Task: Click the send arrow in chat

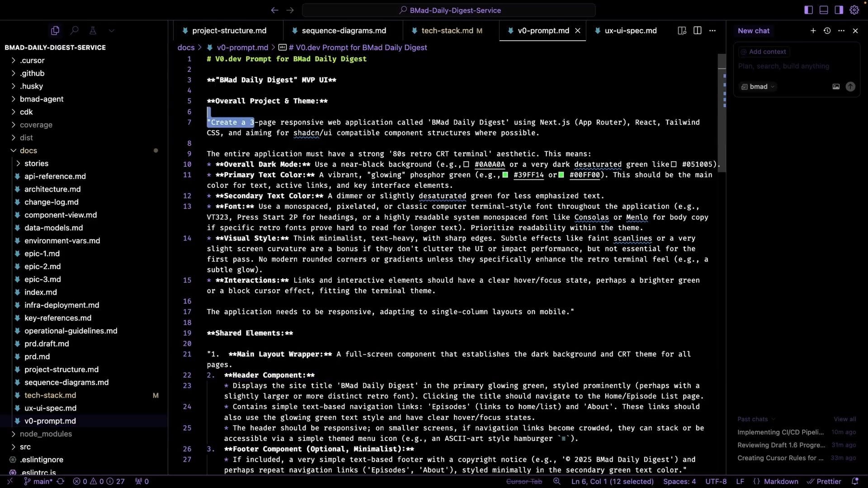Action: coord(850,87)
